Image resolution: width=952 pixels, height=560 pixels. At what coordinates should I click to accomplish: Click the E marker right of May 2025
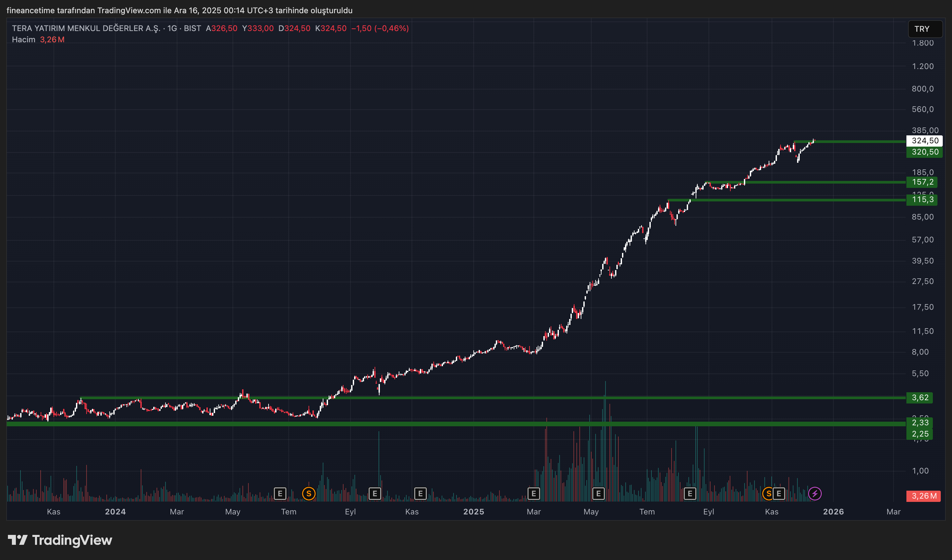(599, 493)
